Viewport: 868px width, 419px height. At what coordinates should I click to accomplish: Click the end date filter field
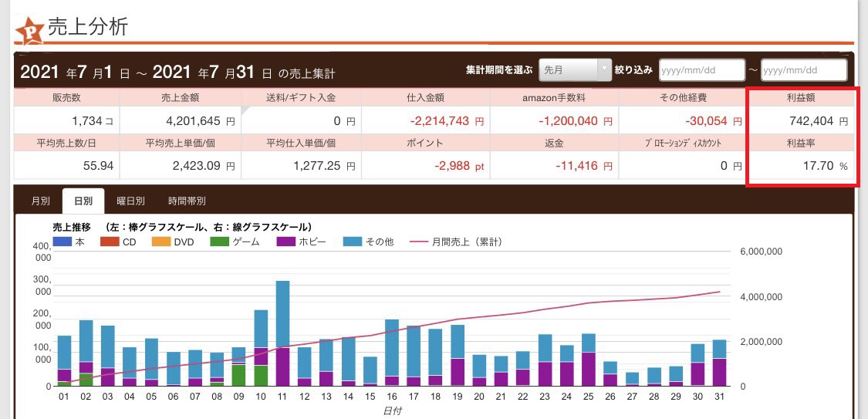tap(803, 70)
